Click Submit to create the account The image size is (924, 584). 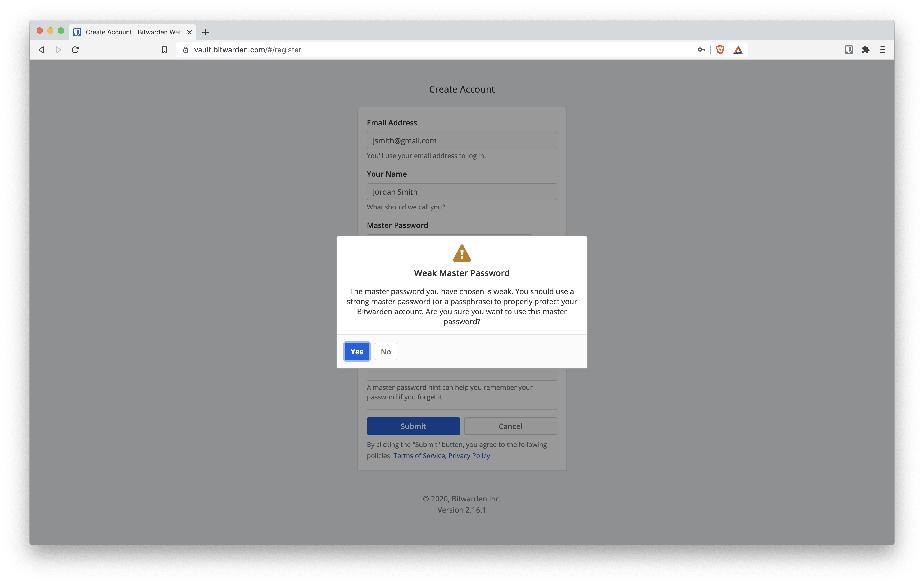click(x=413, y=426)
